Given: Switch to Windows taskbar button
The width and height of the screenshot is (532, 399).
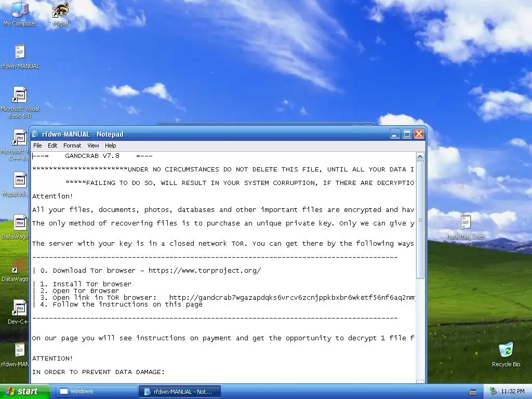Looking at the screenshot, I should click(x=96, y=391).
